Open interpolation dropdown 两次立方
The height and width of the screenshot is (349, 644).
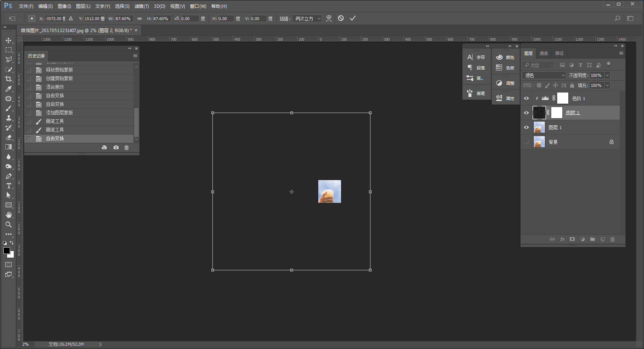pyautogui.click(x=307, y=19)
